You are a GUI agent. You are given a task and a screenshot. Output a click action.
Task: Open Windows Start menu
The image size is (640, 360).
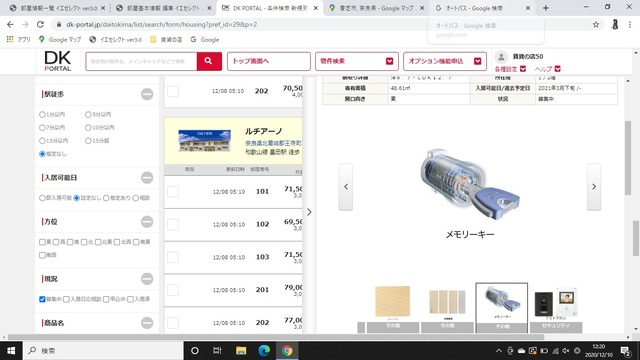pos(11,351)
